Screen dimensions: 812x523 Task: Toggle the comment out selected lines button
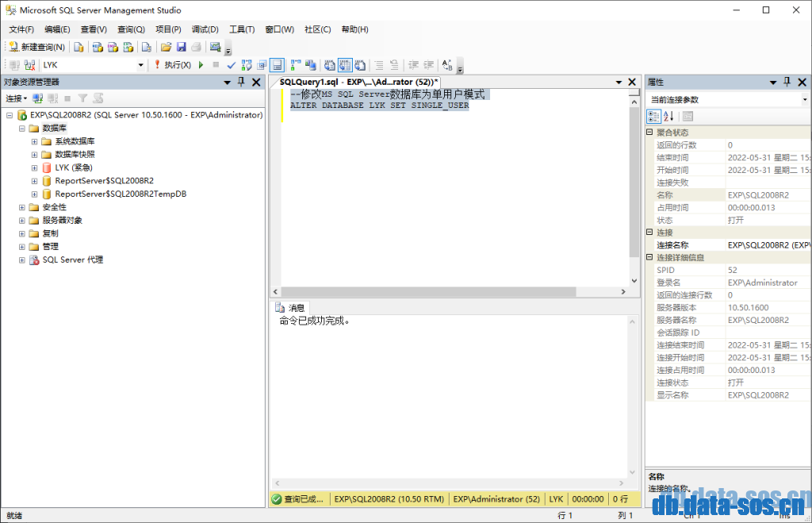[378, 65]
